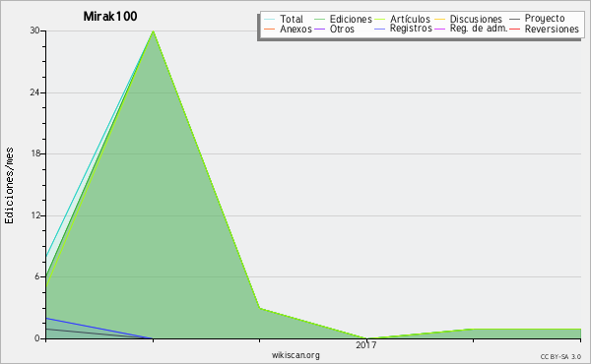Click the cyan Total legend line swatch
This screenshot has width=591, height=364.
(x=270, y=19)
